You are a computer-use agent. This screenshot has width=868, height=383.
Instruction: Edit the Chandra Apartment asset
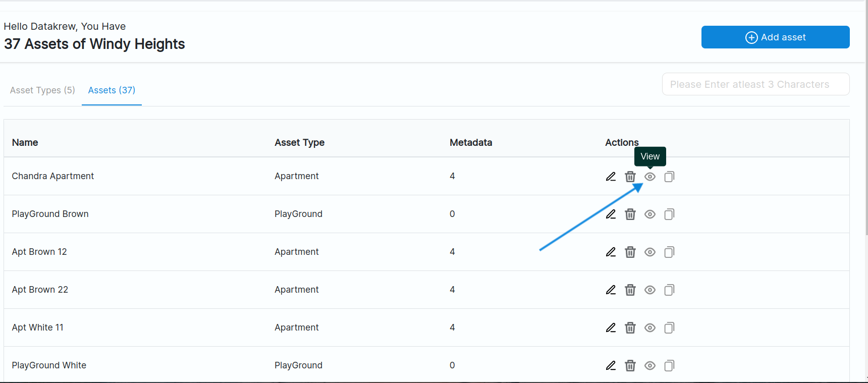611,176
